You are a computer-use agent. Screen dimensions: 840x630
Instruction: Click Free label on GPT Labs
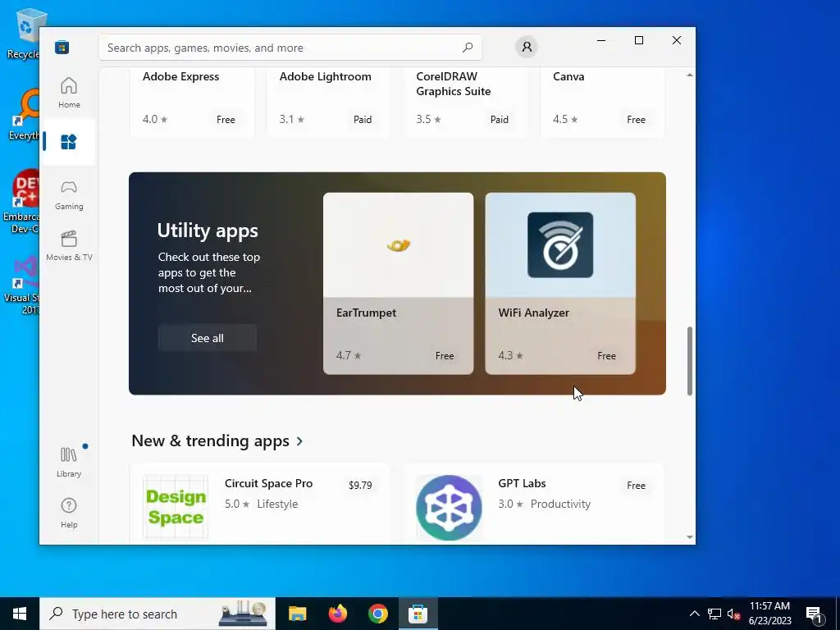[637, 486]
